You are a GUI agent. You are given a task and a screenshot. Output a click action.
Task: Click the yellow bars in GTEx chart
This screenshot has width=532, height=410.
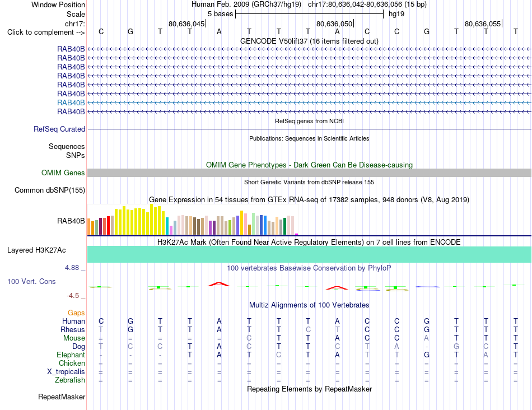point(140,220)
